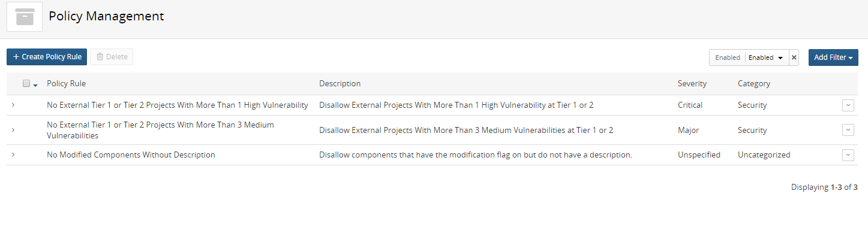Open row menu for the Critical severity policy

pyautogui.click(x=848, y=105)
